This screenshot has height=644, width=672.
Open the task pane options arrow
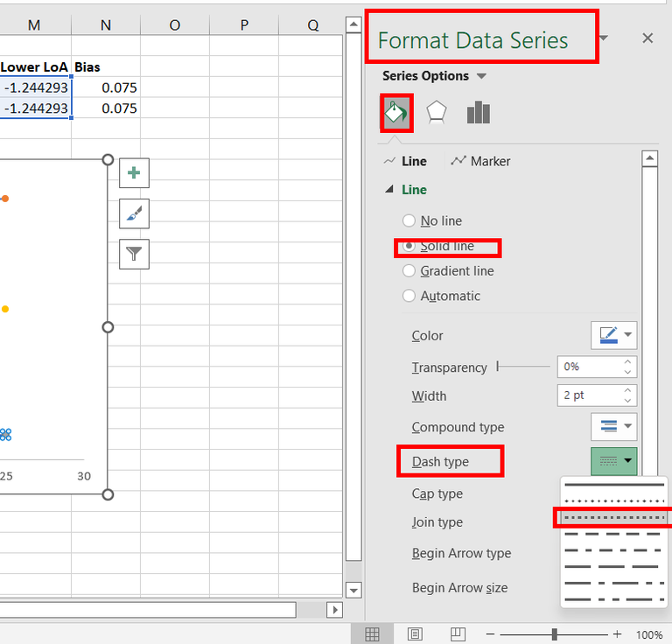point(604,38)
